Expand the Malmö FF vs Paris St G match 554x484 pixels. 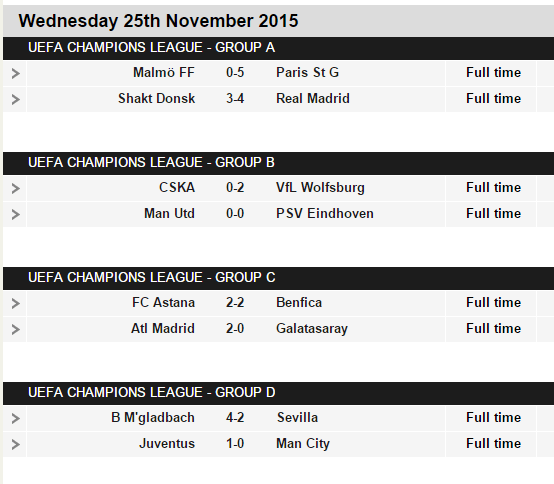point(15,73)
